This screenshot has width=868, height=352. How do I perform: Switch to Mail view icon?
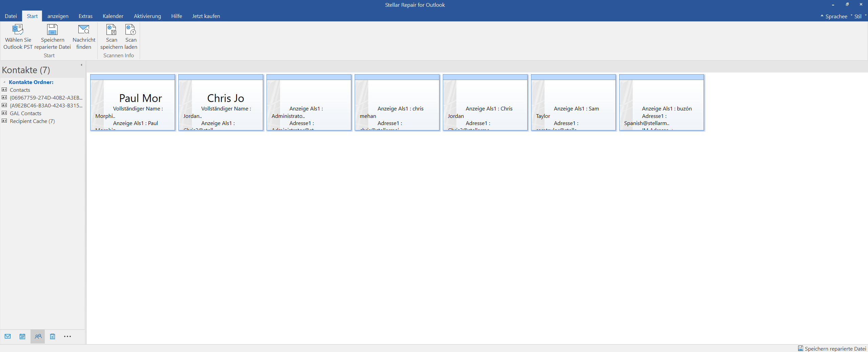(8, 336)
